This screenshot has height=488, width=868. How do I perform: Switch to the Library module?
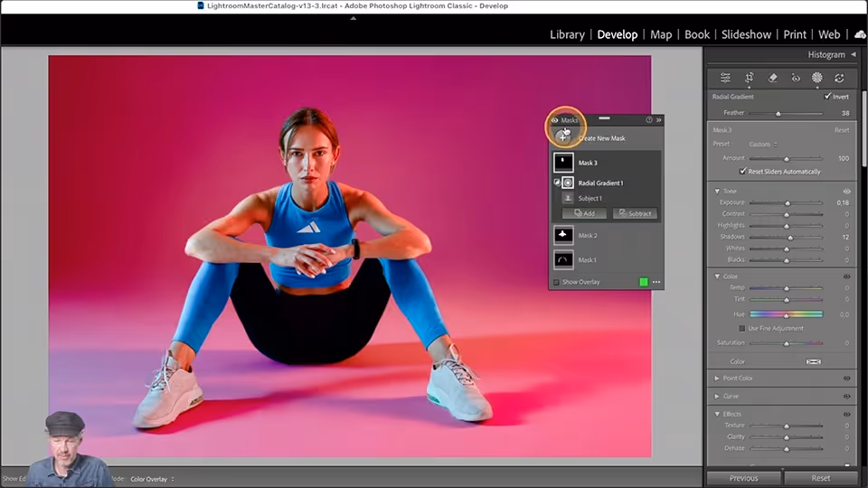[567, 34]
